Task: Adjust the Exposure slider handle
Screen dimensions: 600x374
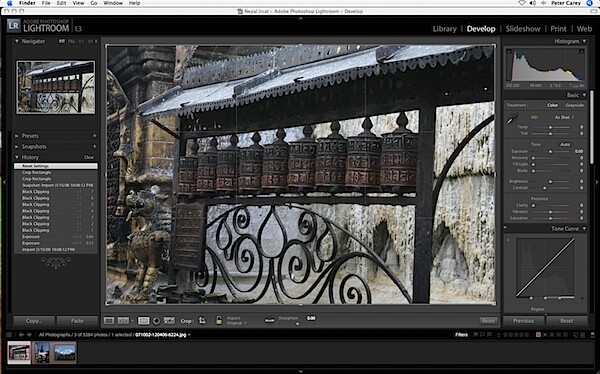Action: (x=550, y=152)
